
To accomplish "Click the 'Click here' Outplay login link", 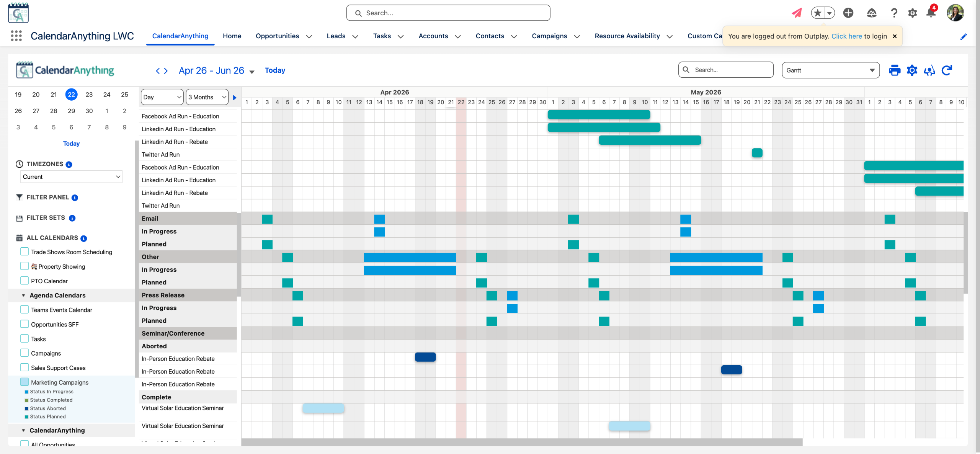I will tap(846, 36).
